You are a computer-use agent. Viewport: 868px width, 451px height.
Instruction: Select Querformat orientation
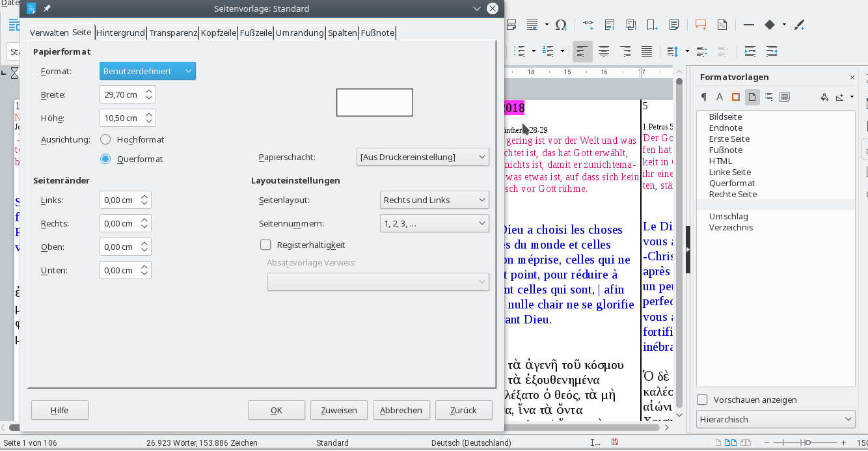click(x=105, y=159)
